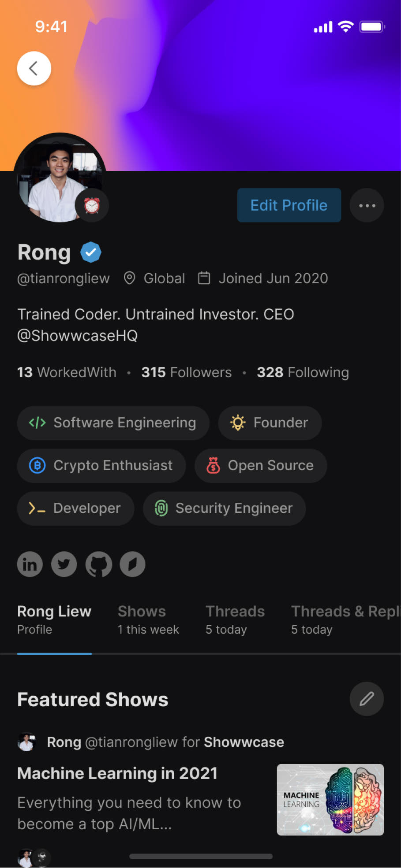This screenshot has height=868, width=401.
Task: Open the Threads & Replies tab
Action: [345, 619]
